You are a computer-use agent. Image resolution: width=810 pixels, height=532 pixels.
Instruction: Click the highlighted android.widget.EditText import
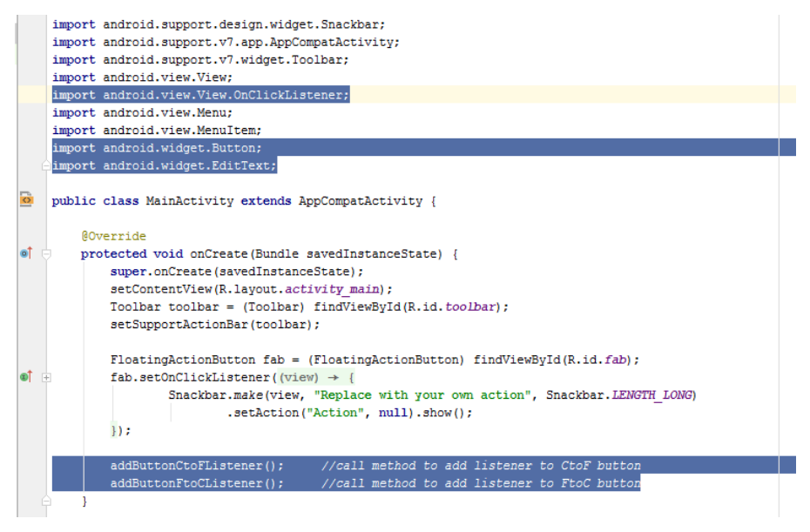[165, 165]
